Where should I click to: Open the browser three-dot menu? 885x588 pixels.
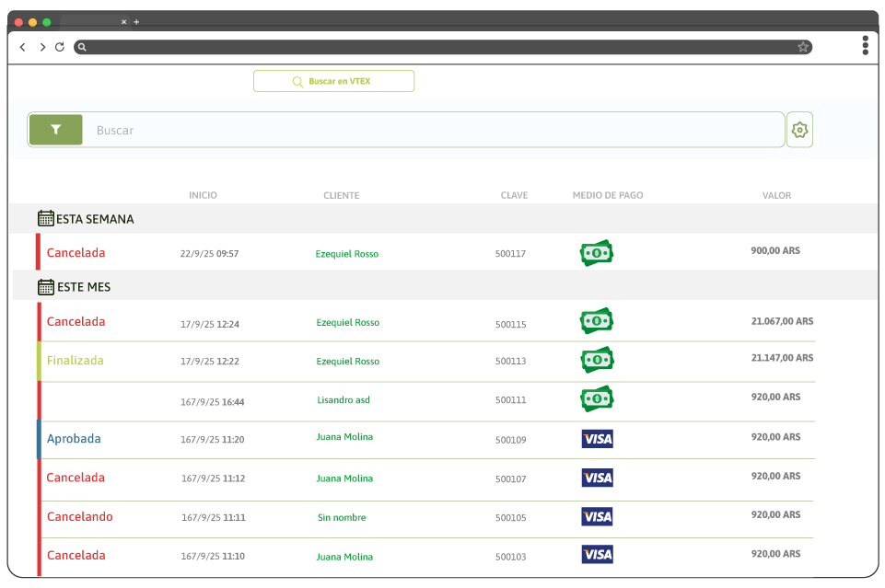point(865,46)
